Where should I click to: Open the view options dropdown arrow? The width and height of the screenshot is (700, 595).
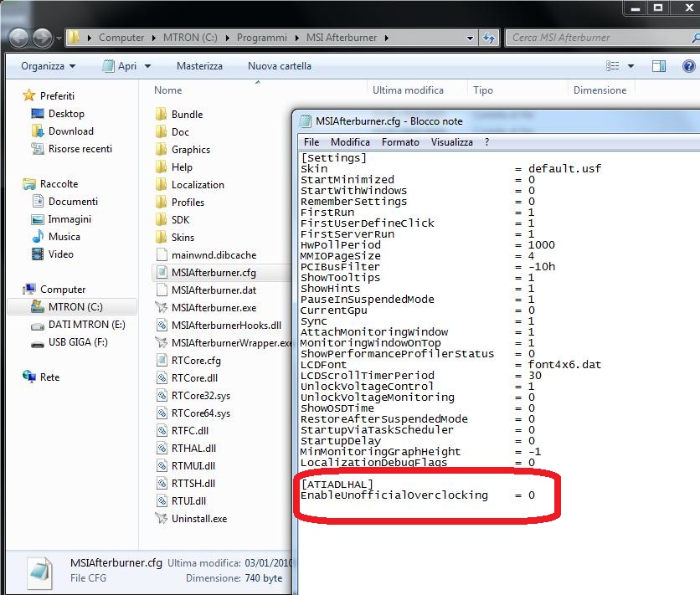pyautogui.click(x=631, y=66)
